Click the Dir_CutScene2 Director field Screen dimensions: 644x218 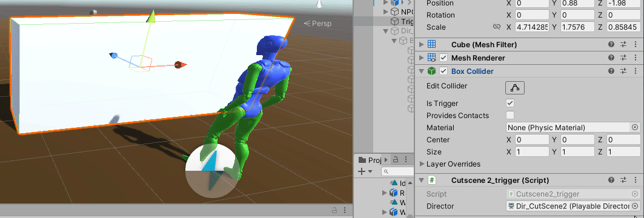(573, 206)
